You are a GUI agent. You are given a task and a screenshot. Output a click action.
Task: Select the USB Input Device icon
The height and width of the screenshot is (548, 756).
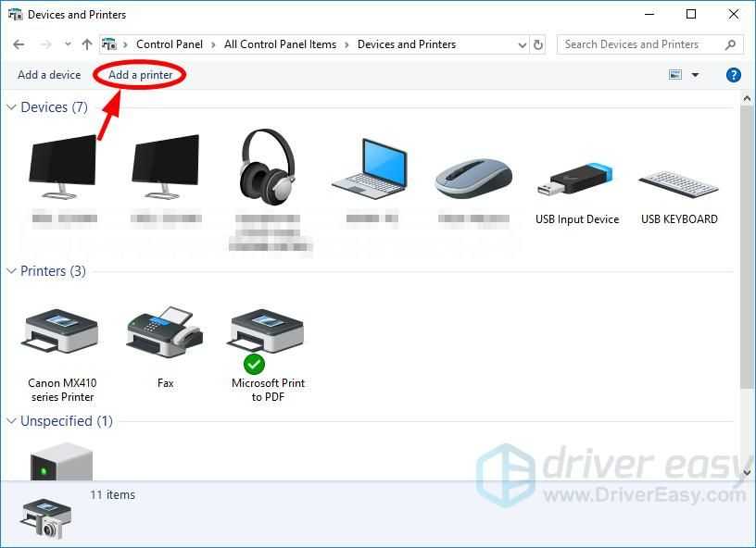(x=576, y=180)
